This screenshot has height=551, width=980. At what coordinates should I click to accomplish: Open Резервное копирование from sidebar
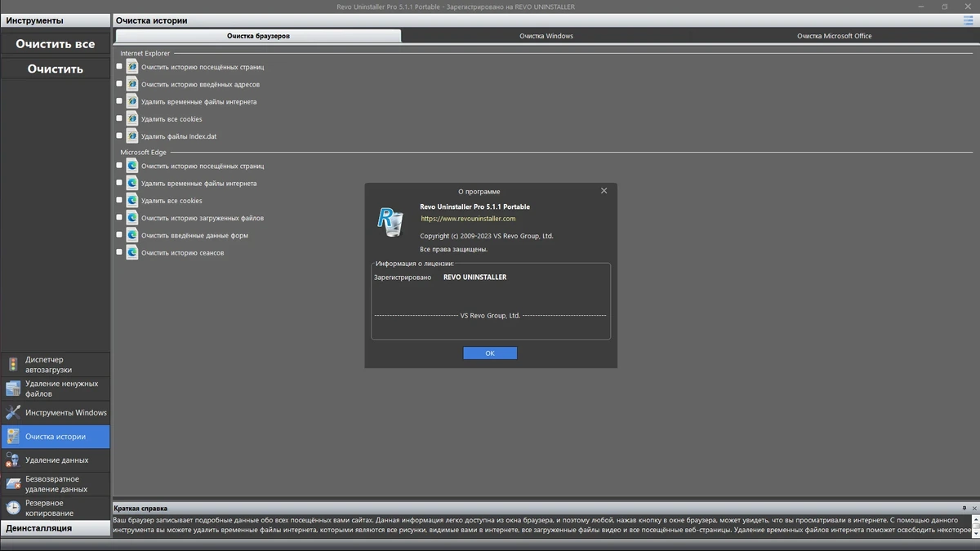(56, 508)
